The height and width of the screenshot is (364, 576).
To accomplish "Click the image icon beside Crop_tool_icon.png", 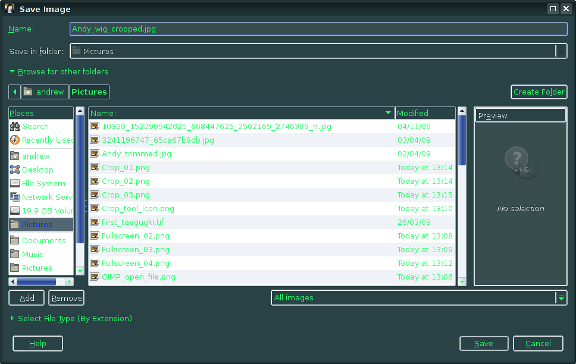I will (x=95, y=208).
